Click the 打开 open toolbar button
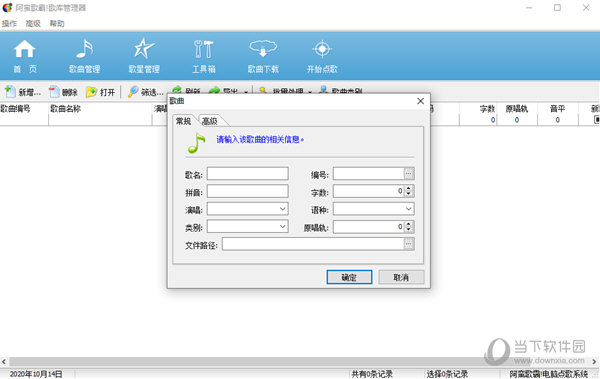The height and width of the screenshot is (379, 600). (101, 92)
